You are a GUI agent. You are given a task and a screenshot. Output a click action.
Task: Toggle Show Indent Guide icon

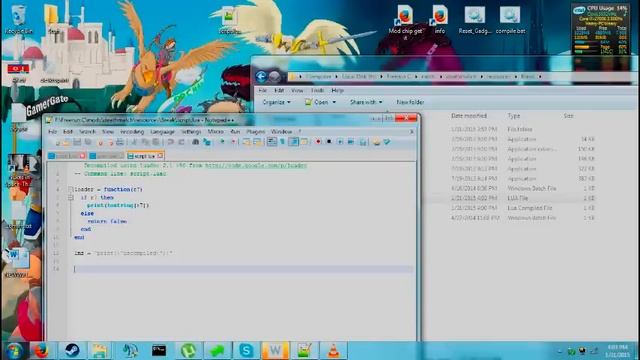[293, 142]
